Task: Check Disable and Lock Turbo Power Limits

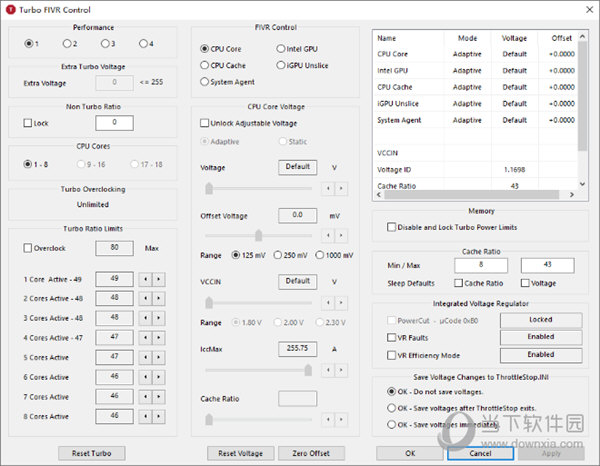Action: pos(452,227)
